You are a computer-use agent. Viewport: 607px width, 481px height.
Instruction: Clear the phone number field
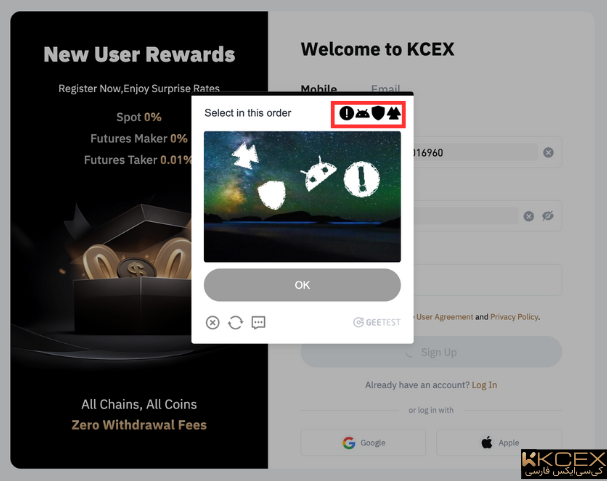[548, 152]
